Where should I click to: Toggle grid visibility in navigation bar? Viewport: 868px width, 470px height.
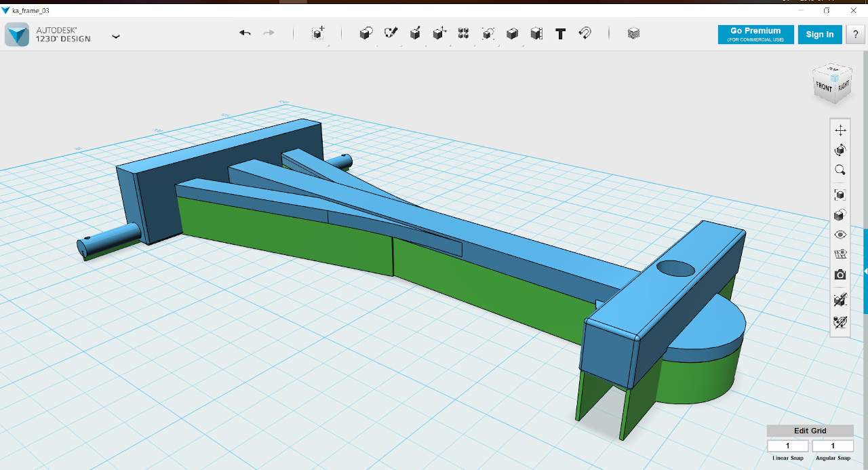point(840,254)
